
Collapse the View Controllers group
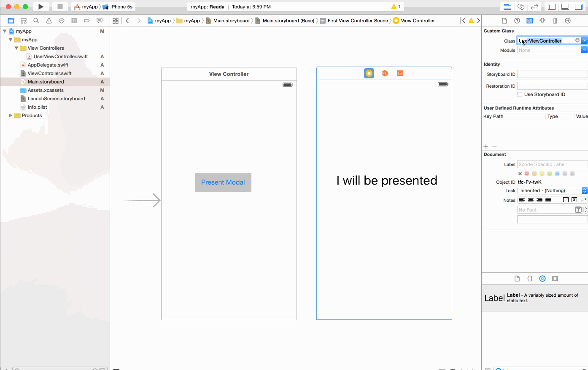pyautogui.click(x=16, y=48)
